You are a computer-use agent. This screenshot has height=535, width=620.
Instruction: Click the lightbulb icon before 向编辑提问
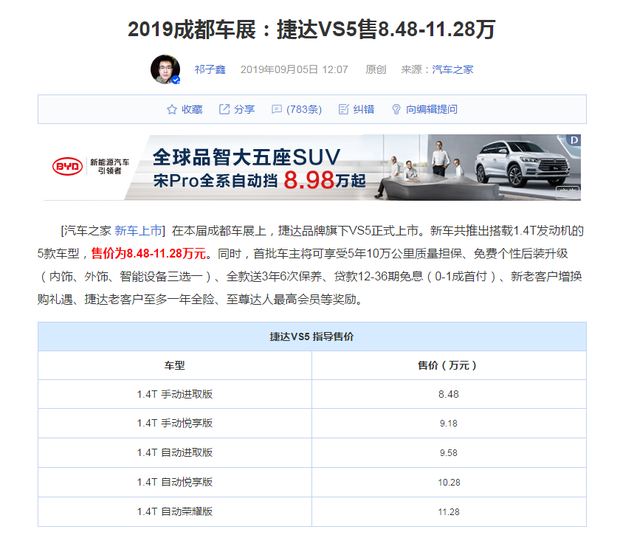coord(396,109)
